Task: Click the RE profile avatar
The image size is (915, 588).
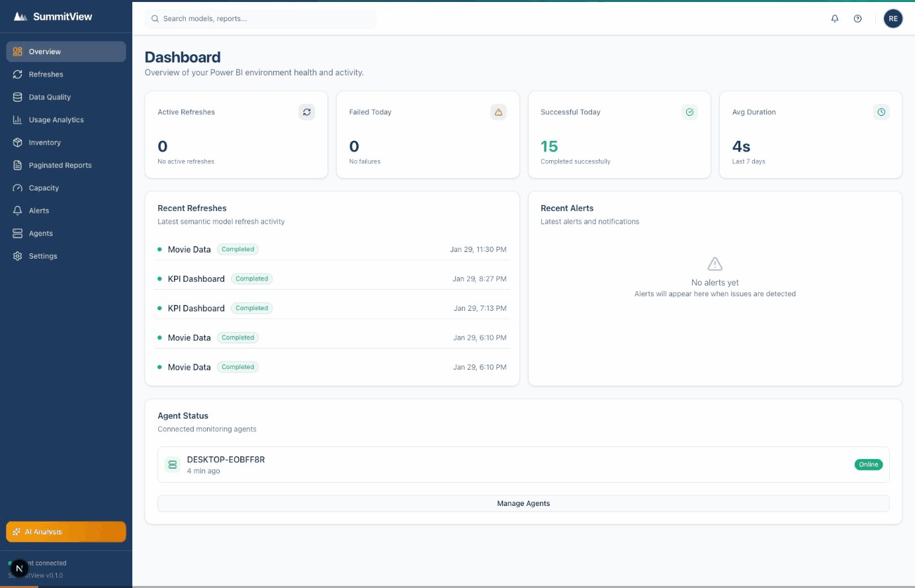Action: [893, 19]
